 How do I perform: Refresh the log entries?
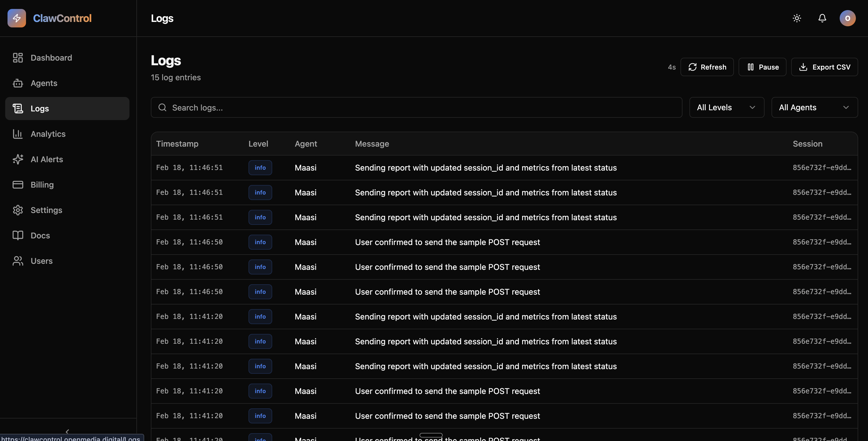(707, 67)
